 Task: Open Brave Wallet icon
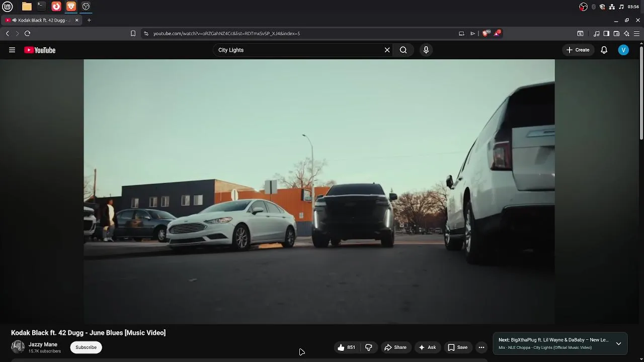pos(616,34)
